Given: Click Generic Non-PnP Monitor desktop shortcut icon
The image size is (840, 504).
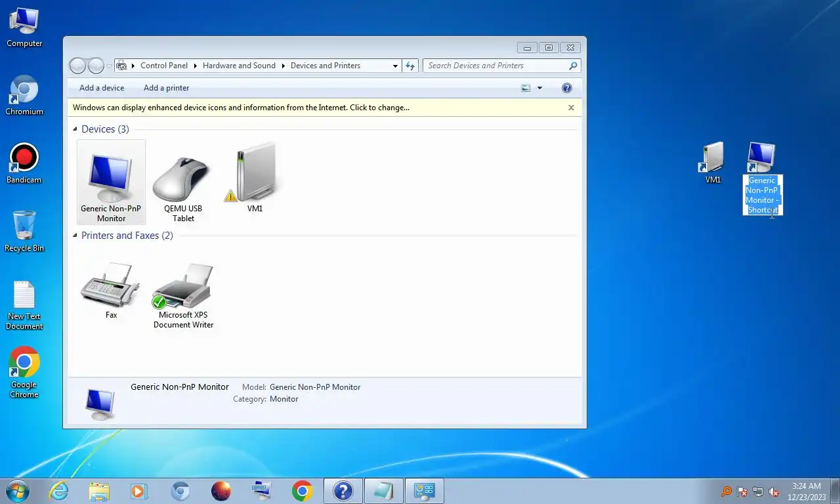Looking at the screenshot, I should click(x=761, y=157).
